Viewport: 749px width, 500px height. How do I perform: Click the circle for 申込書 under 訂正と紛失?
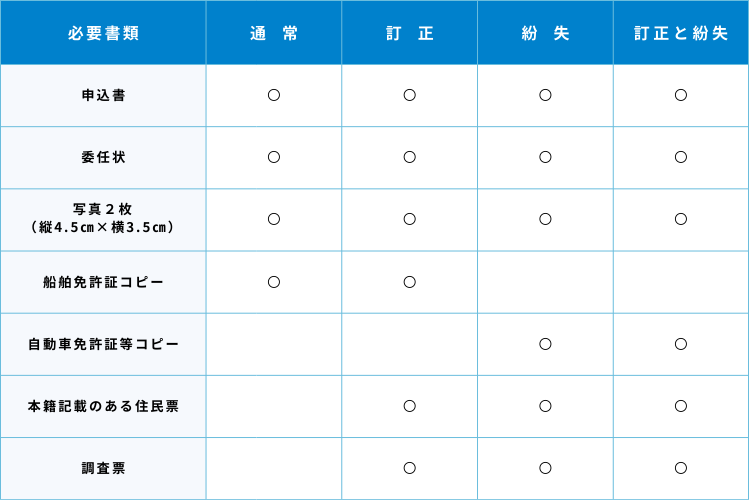click(681, 95)
